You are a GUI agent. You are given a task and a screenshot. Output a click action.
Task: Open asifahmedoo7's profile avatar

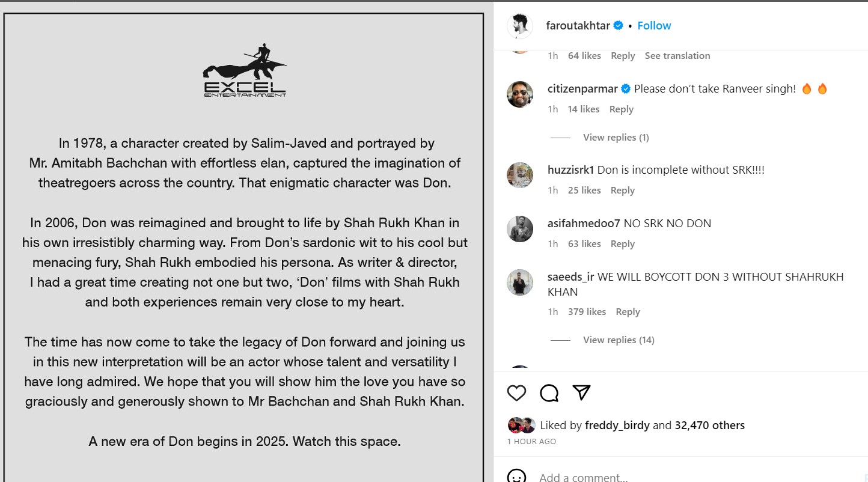(x=520, y=229)
